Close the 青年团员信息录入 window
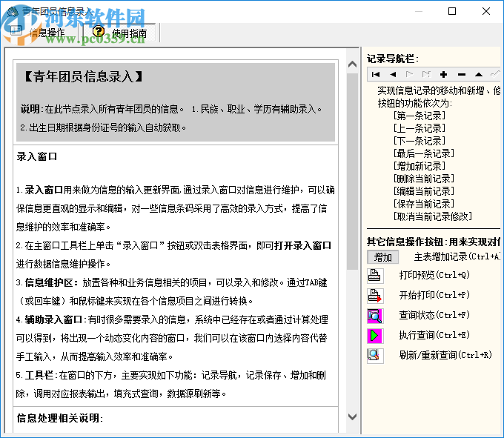 (486, 11)
